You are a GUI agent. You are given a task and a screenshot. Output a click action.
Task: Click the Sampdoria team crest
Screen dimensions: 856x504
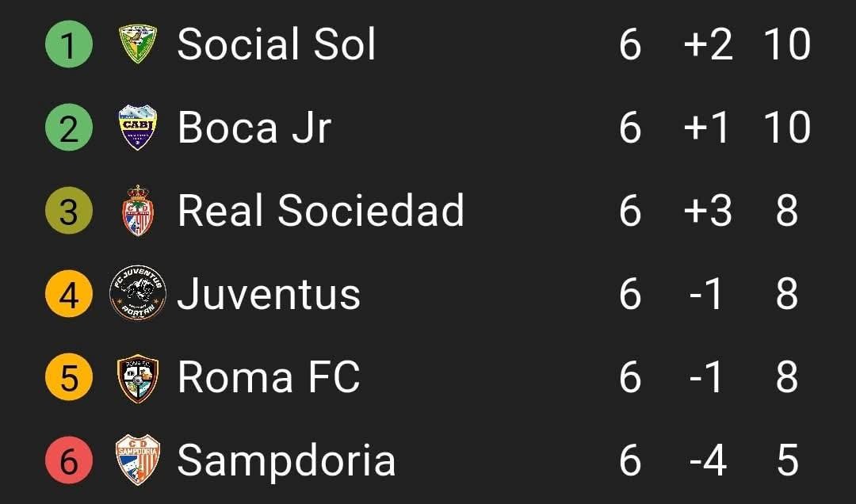tap(137, 460)
